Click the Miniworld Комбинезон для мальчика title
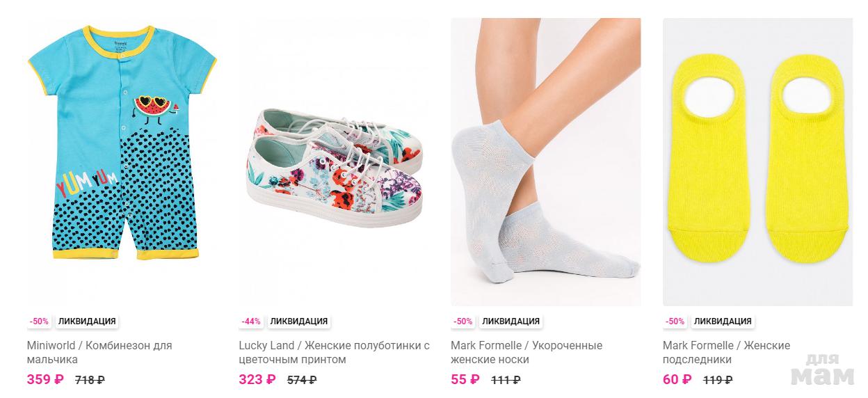 click(99, 352)
